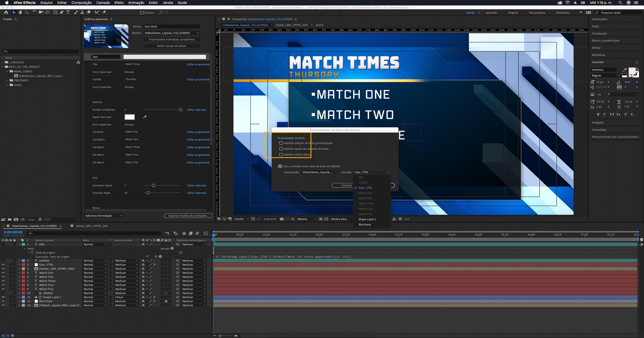
Task: Enable 'Habilitar seleção de fonte personalizada' checkbox
Action: tap(281, 143)
